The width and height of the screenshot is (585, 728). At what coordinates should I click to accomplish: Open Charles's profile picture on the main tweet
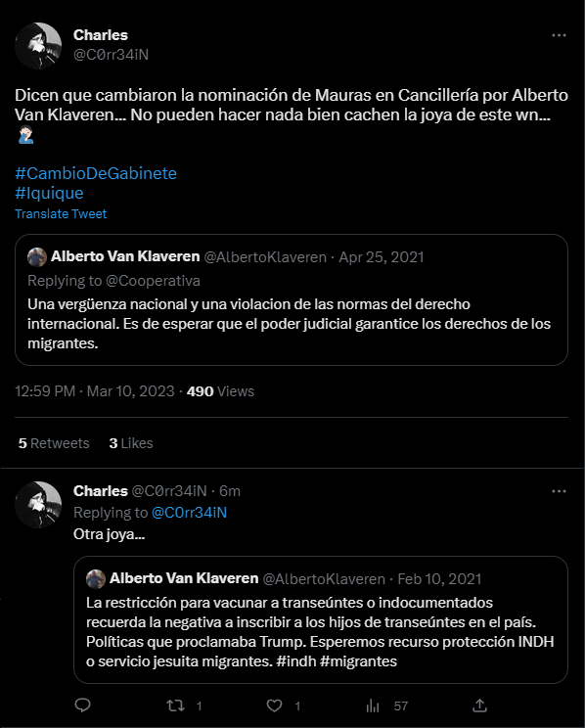point(38,45)
